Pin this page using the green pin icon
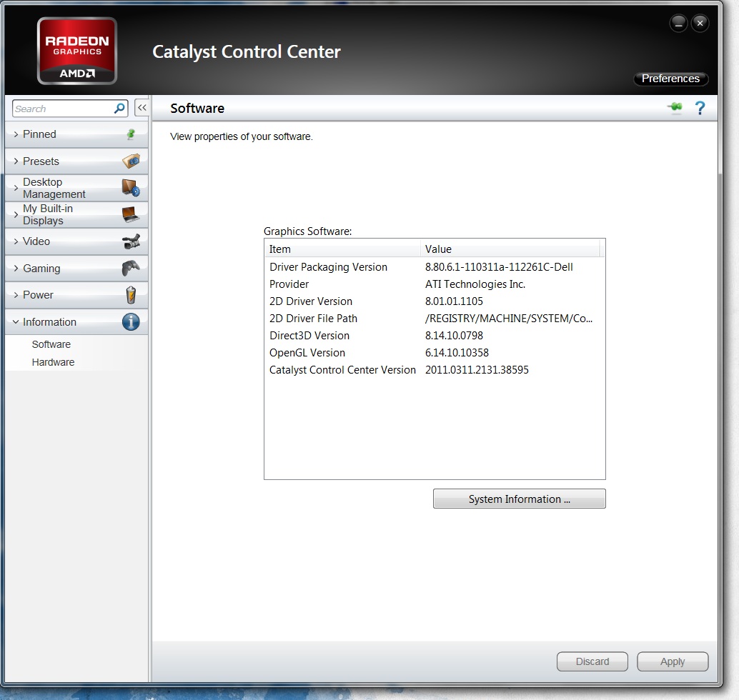 point(675,107)
